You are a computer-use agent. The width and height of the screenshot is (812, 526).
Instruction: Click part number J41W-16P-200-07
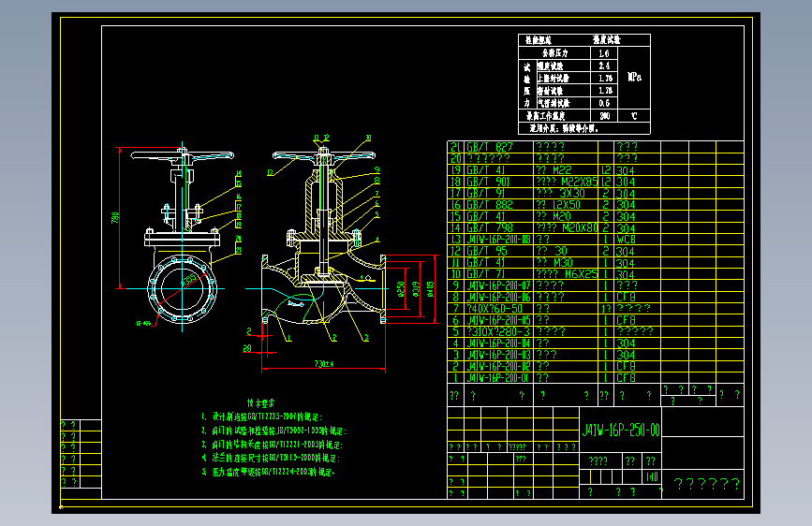click(x=498, y=285)
